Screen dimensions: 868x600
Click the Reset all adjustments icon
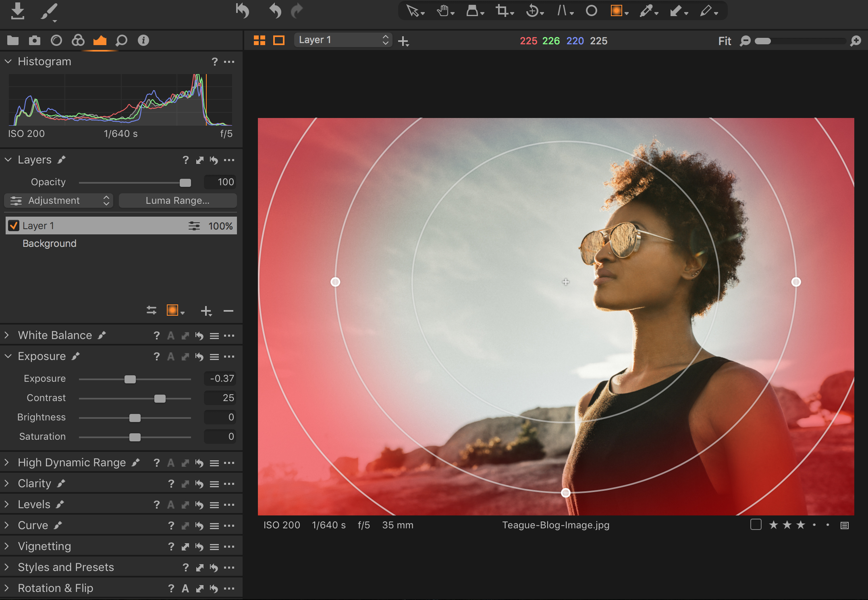pyautogui.click(x=243, y=10)
